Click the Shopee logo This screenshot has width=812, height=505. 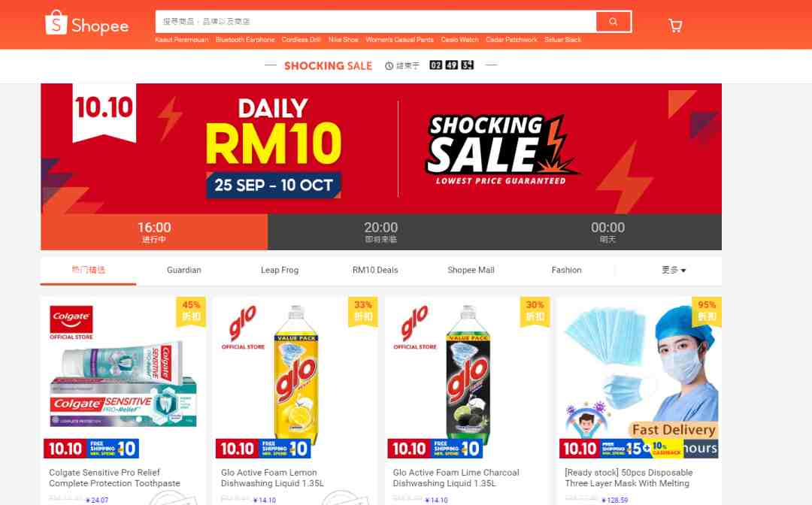click(86, 23)
